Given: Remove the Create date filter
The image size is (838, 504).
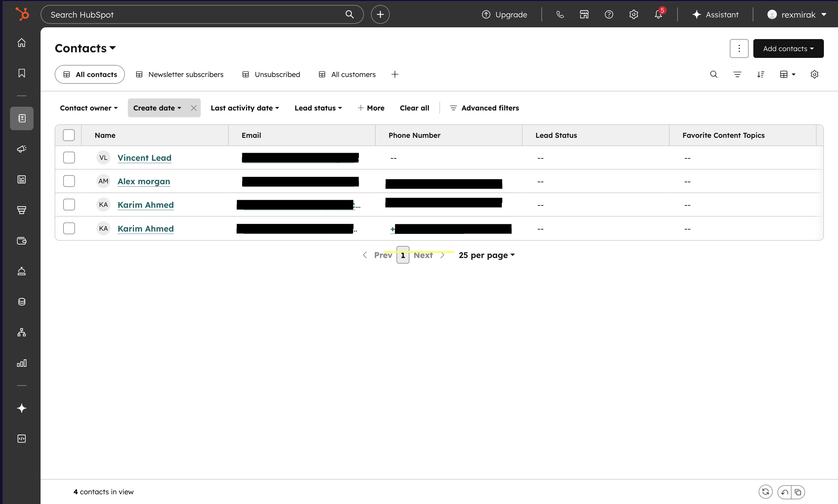Looking at the screenshot, I should click(194, 108).
